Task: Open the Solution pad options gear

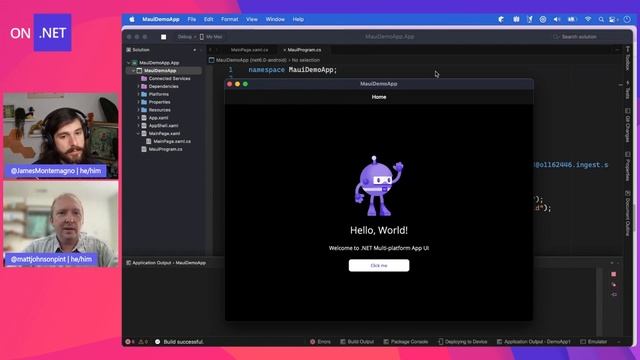Action: [x=195, y=50]
